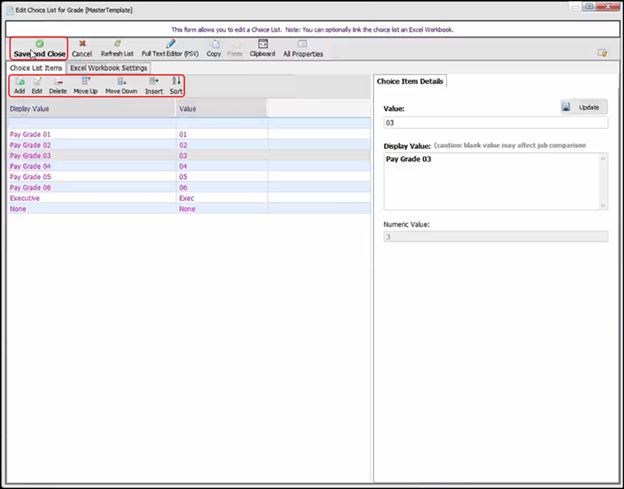Click the Display Value column header

coord(90,109)
